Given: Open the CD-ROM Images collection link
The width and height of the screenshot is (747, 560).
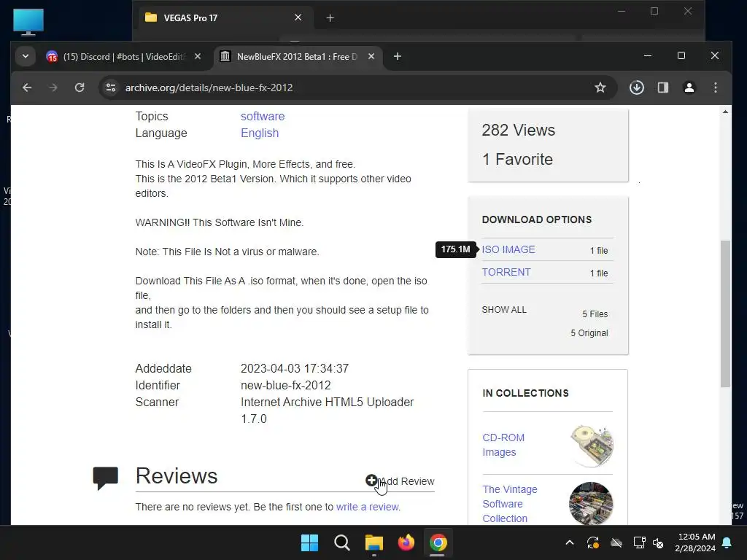Looking at the screenshot, I should click(503, 445).
